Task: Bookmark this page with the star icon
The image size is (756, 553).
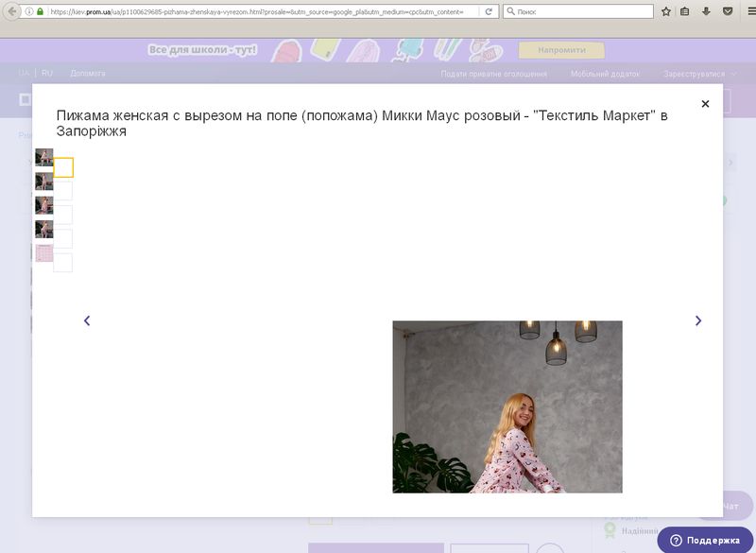Action: tap(666, 11)
